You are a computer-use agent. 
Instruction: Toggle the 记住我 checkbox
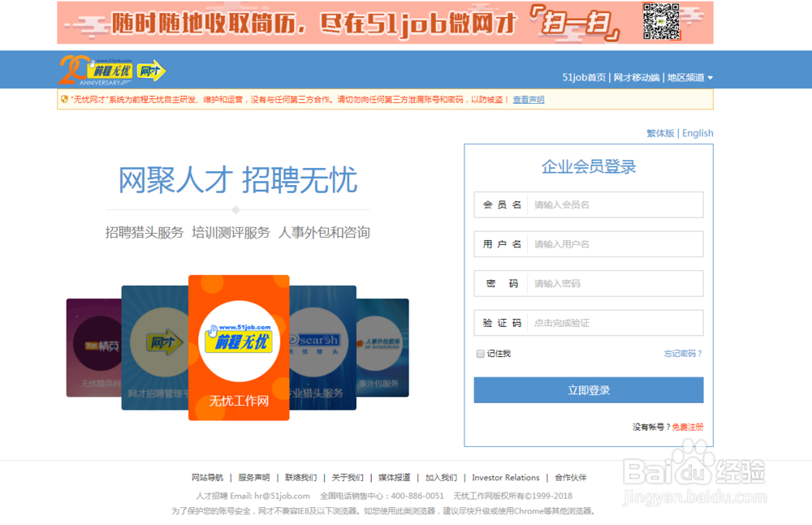(480, 354)
